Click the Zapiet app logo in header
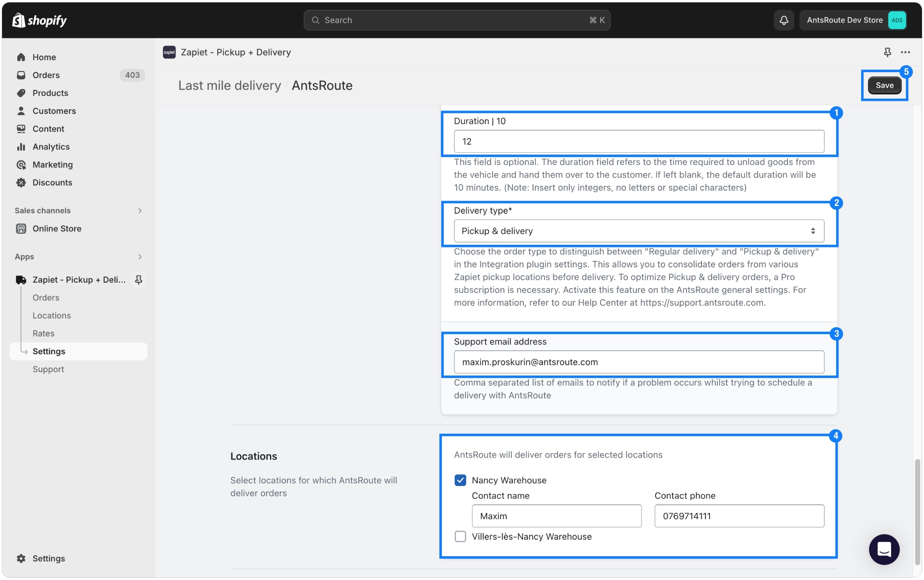Screen dimensions: 924x580 [x=169, y=52]
